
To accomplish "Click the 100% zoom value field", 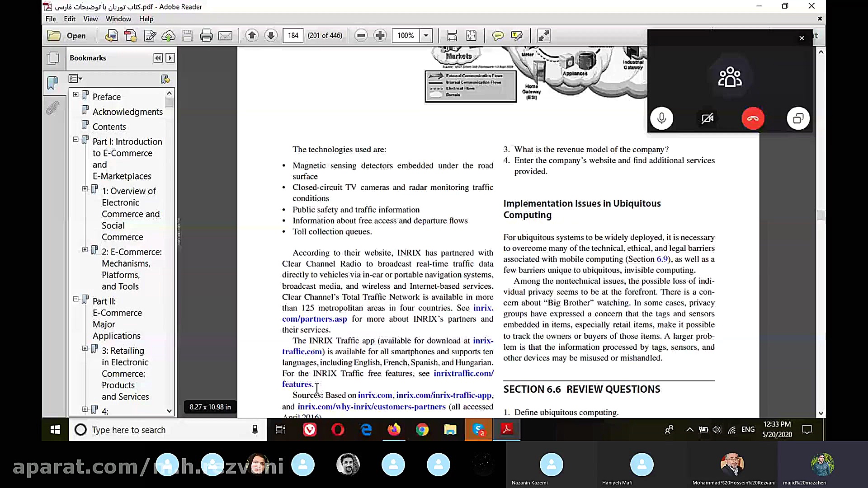I will click(x=406, y=35).
